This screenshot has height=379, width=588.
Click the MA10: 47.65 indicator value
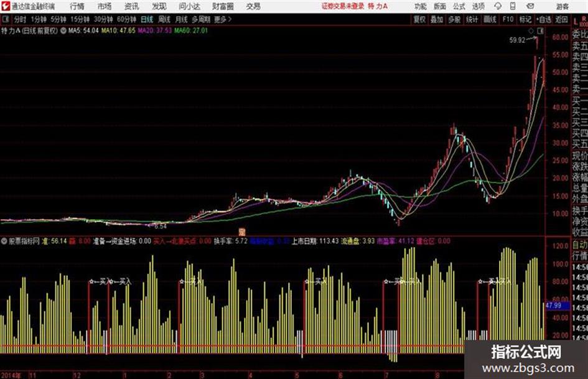coord(118,30)
